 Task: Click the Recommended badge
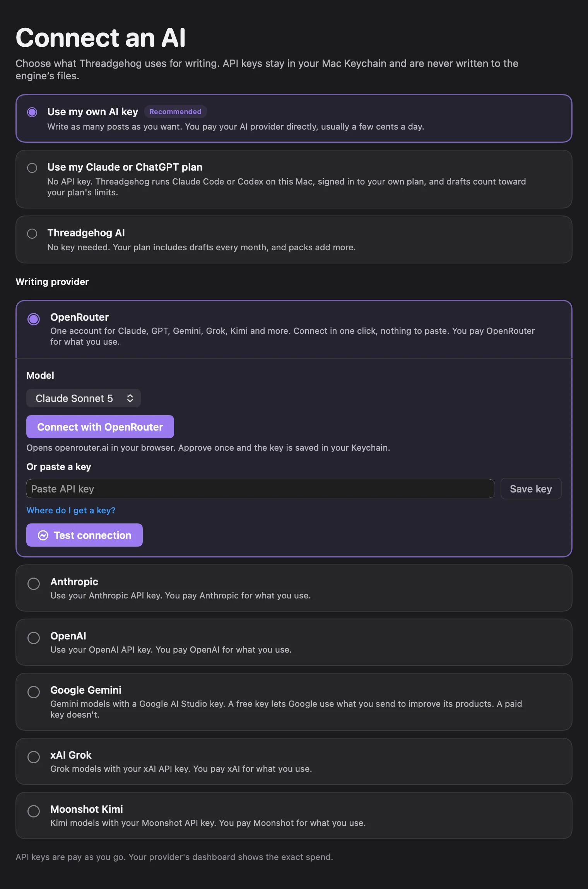click(x=175, y=111)
